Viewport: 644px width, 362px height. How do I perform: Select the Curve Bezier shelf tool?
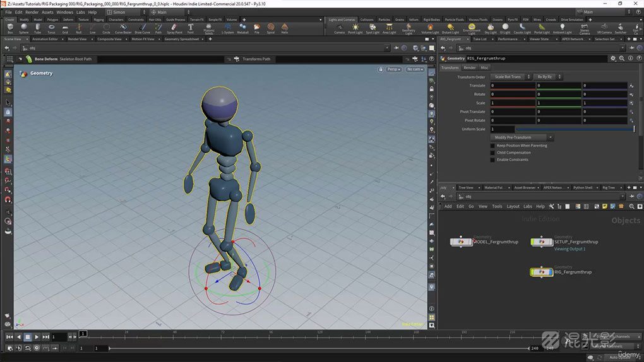pyautogui.click(x=123, y=28)
